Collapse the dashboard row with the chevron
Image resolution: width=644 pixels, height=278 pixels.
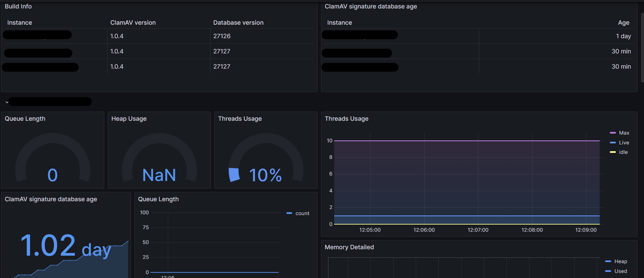point(7,102)
